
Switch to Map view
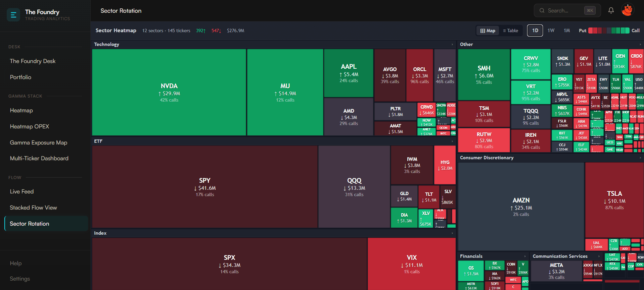pyautogui.click(x=488, y=31)
